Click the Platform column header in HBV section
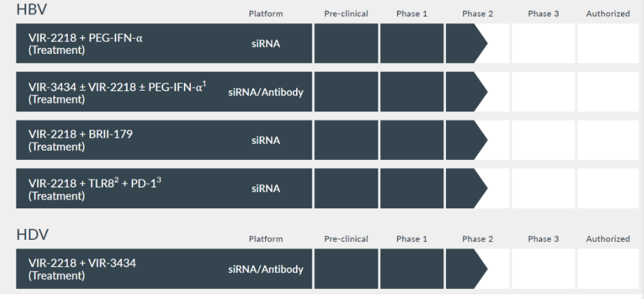This screenshot has height=299, width=644. (x=265, y=13)
